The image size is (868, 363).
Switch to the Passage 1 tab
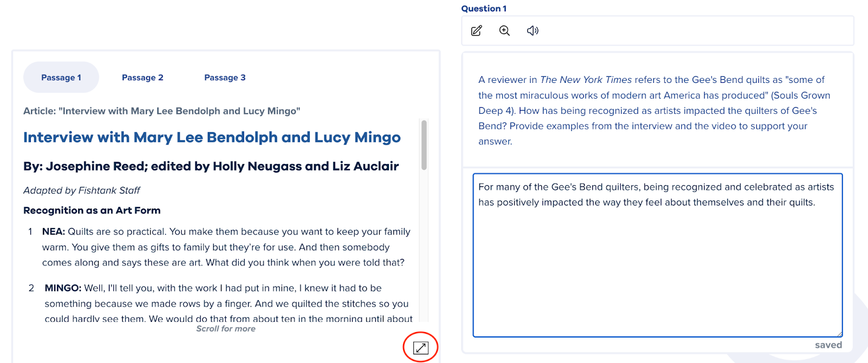[x=61, y=77]
